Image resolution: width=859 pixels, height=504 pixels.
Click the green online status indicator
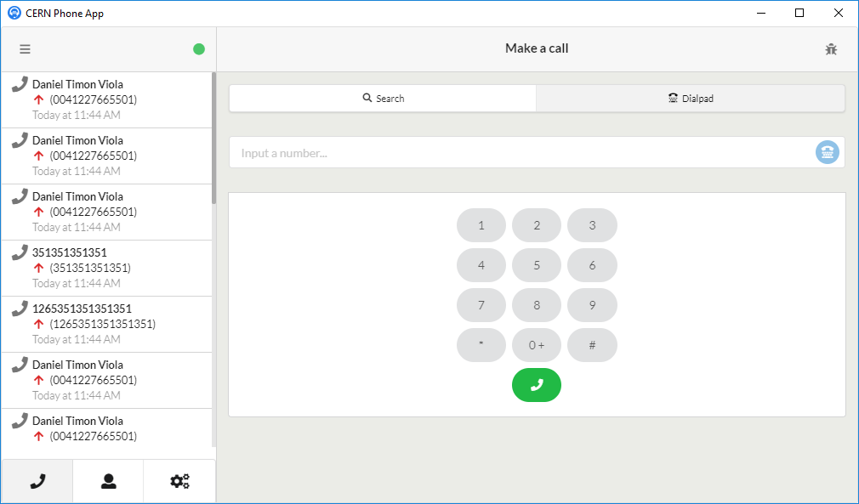(x=199, y=49)
